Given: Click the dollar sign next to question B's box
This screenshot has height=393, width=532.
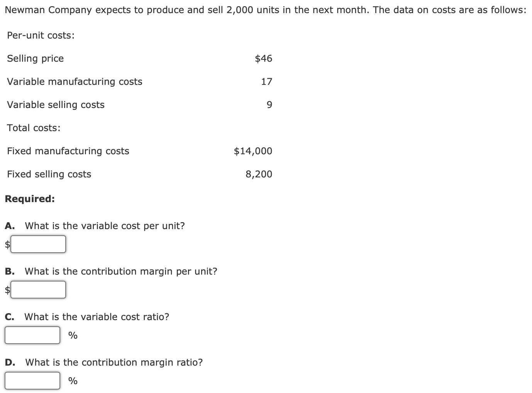Looking at the screenshot, I should pos(7,289).
